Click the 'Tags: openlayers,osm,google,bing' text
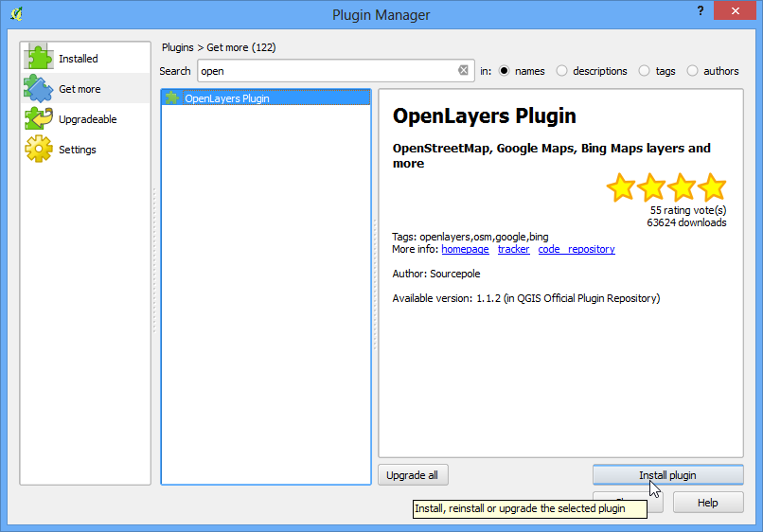Viewport: 763px width, 532px height. (470, 237)
